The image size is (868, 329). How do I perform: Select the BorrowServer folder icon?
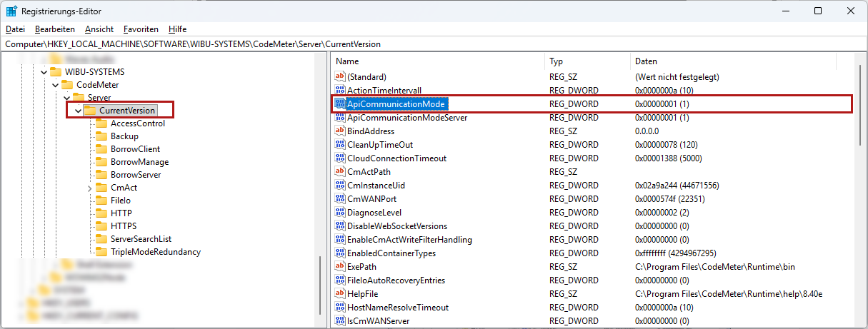(x=101, y=175)
